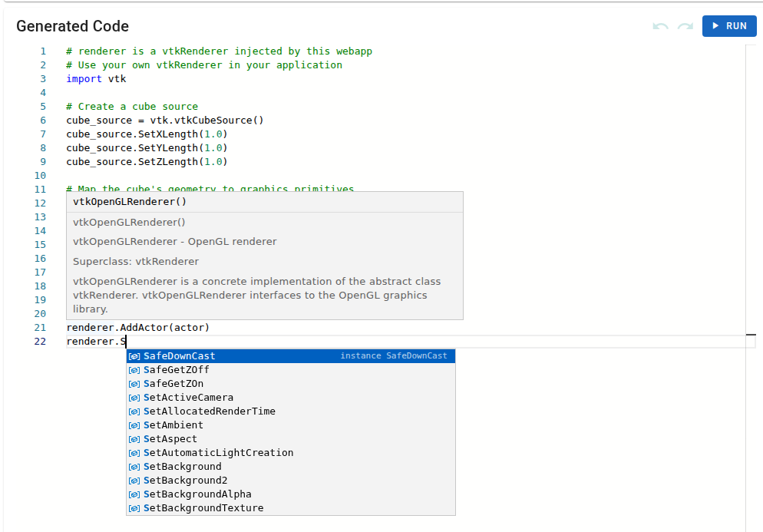Undo the last code edit

660,26
